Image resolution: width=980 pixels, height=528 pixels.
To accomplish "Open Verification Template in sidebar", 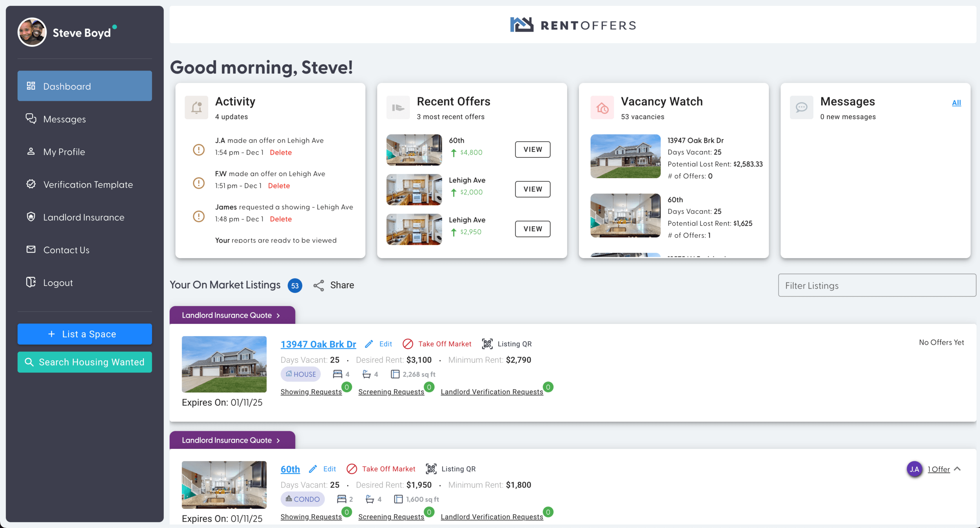I will pos(88,184).
